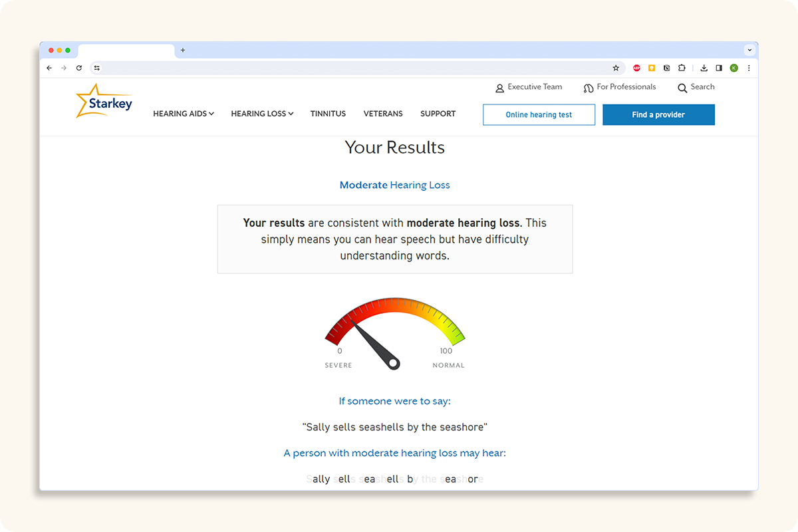The image size is (798, 532).
Task: Click the Executive Team person icon
Action: tap(500, 88)
